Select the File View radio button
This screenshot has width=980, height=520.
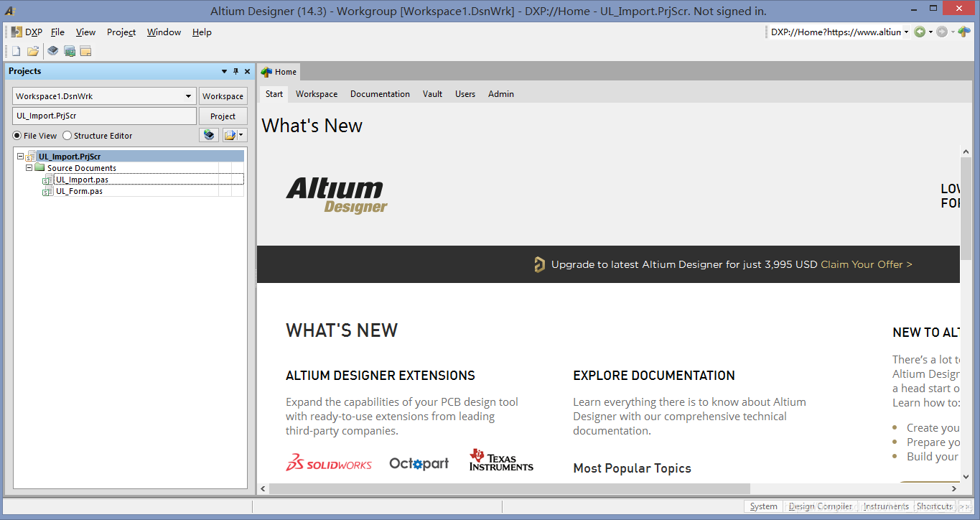(x=16, y=135)
